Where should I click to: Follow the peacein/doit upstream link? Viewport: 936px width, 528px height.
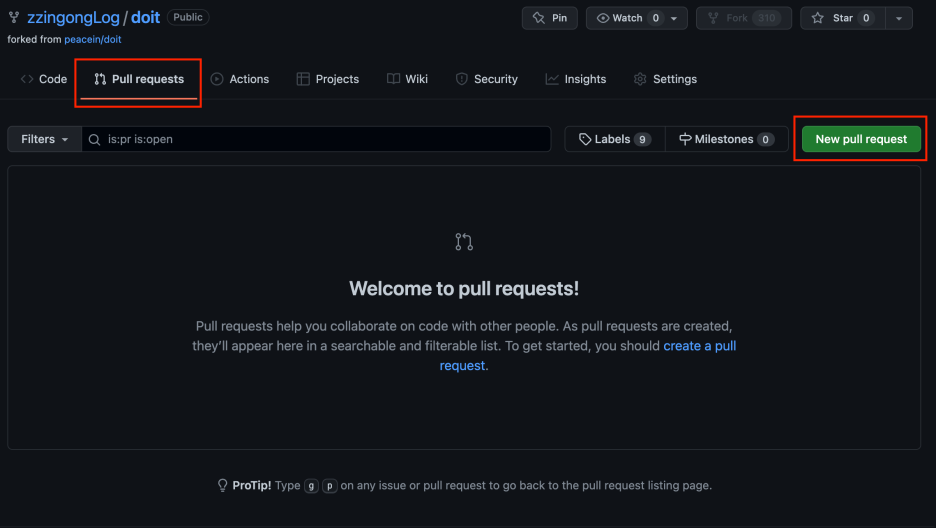(x=93, y=39)
